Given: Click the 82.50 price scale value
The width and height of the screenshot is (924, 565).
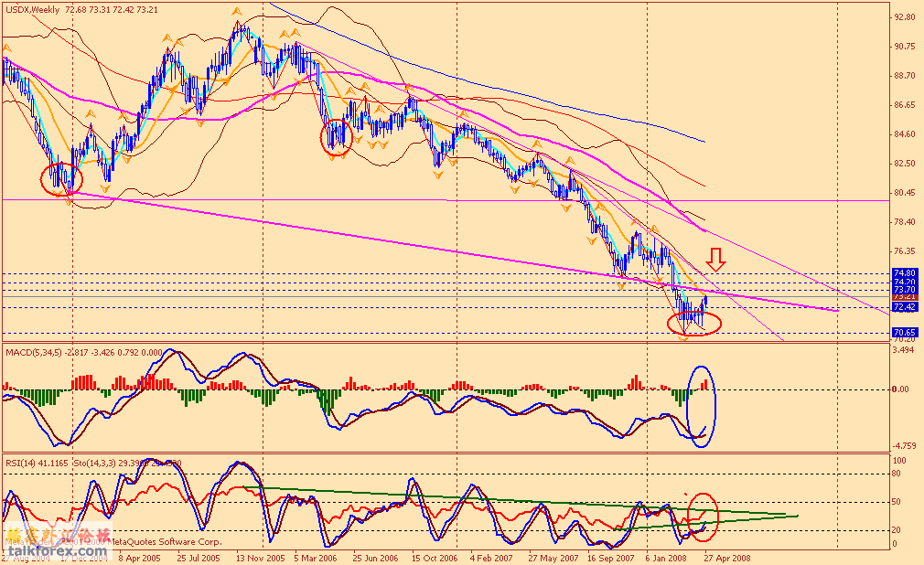Looking at the screenshot, I should tap(905, 164).
